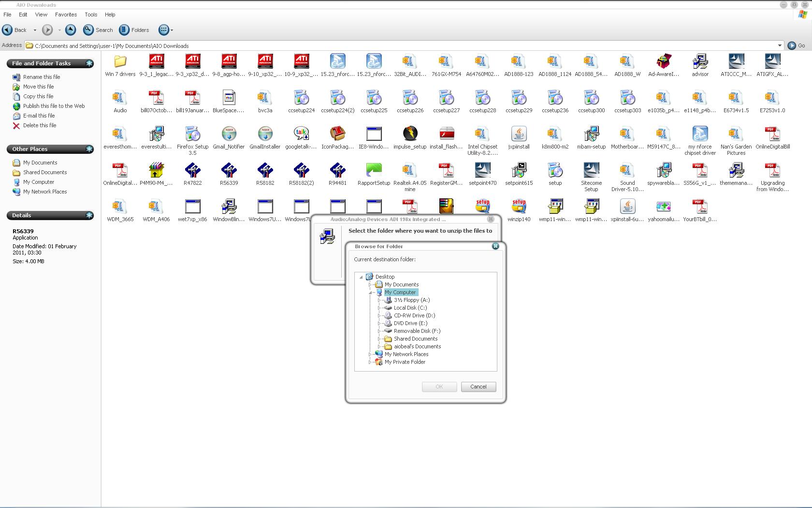Close the Browse for Folder dialog

pos(495,246)
